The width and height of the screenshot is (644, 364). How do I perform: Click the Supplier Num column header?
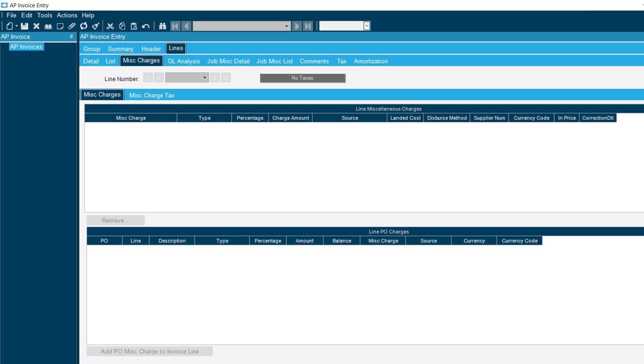coord(489,118)
